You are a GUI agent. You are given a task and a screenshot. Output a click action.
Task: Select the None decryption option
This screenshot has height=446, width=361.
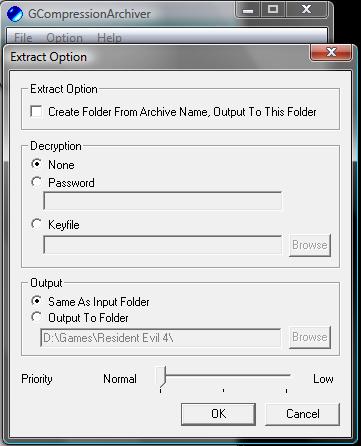coord(36,164)
